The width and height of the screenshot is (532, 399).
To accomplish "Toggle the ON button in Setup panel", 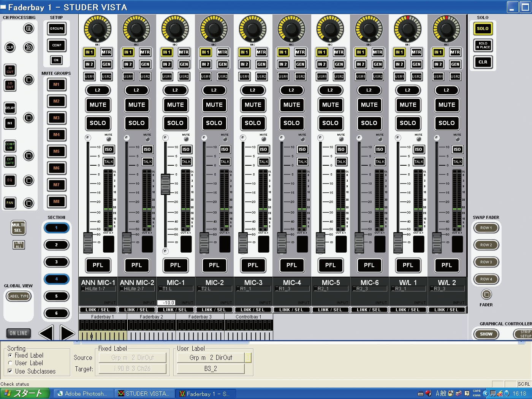I will tap(56, 60).
